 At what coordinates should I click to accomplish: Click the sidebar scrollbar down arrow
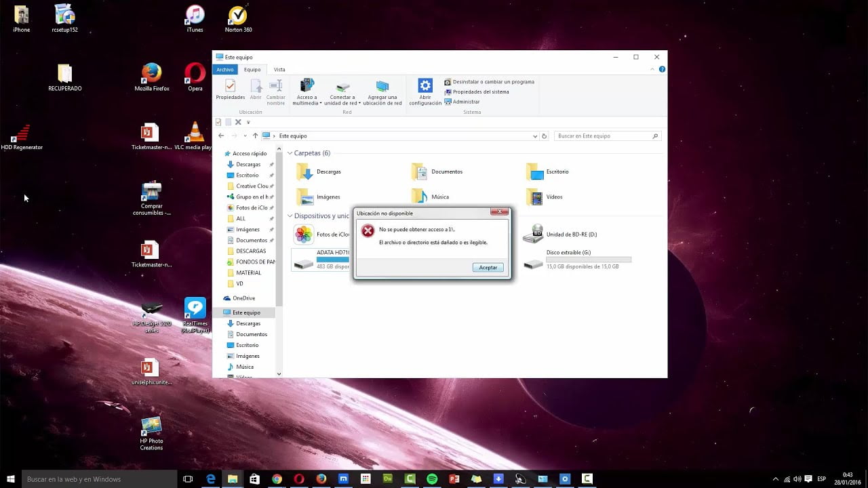279,374
